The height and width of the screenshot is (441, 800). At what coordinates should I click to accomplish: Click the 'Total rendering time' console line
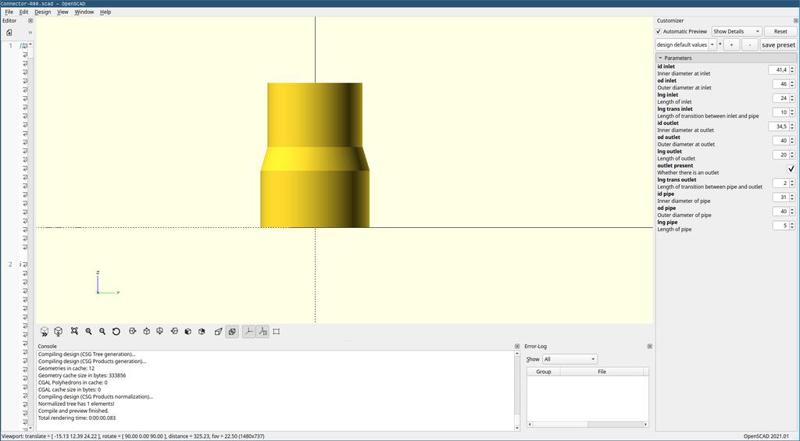(x=77, y=418)
